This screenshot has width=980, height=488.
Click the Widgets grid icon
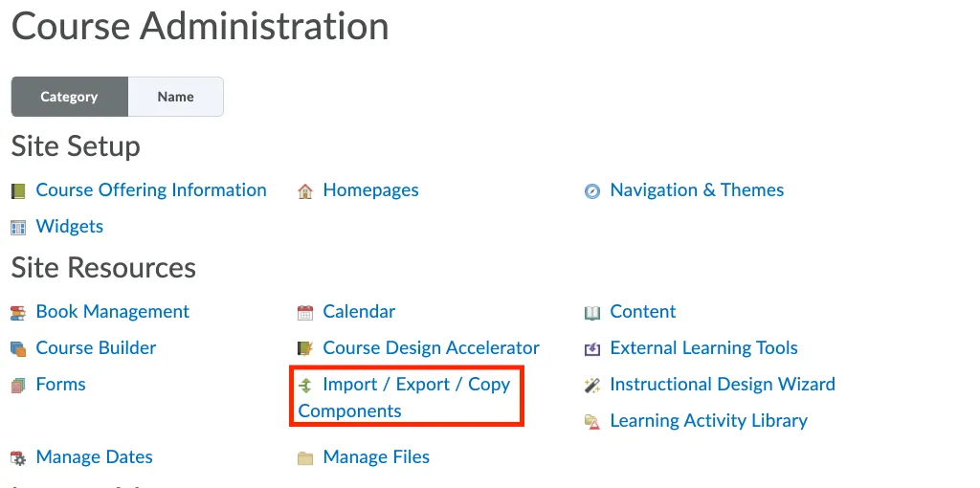tap(18, 228)
